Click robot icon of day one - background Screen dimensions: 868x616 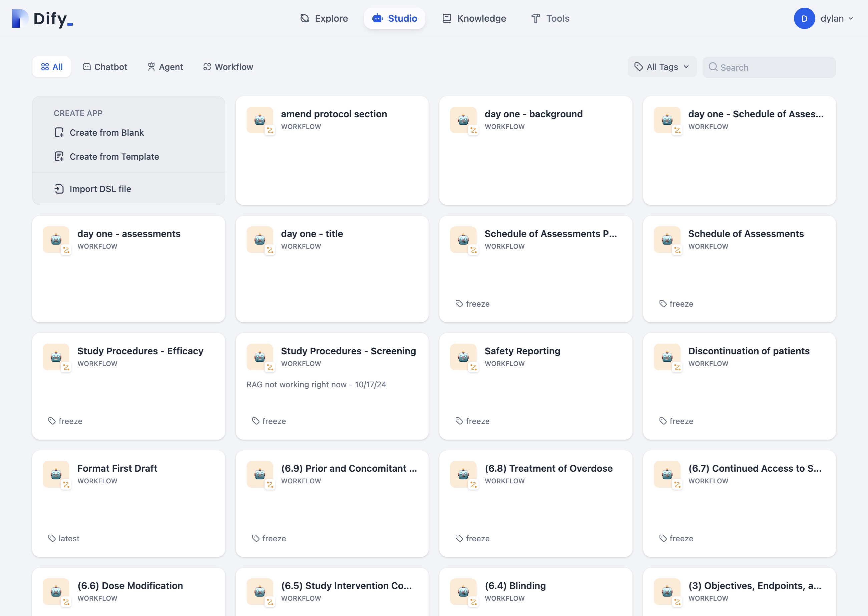pos(463,120)
